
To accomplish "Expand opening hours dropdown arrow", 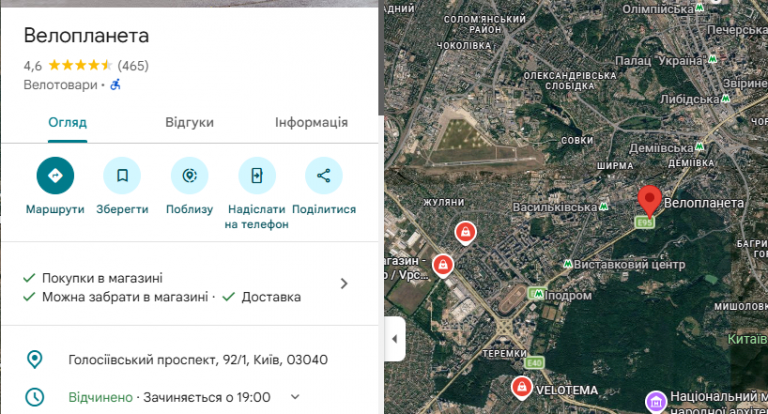I will pos(295,397).
